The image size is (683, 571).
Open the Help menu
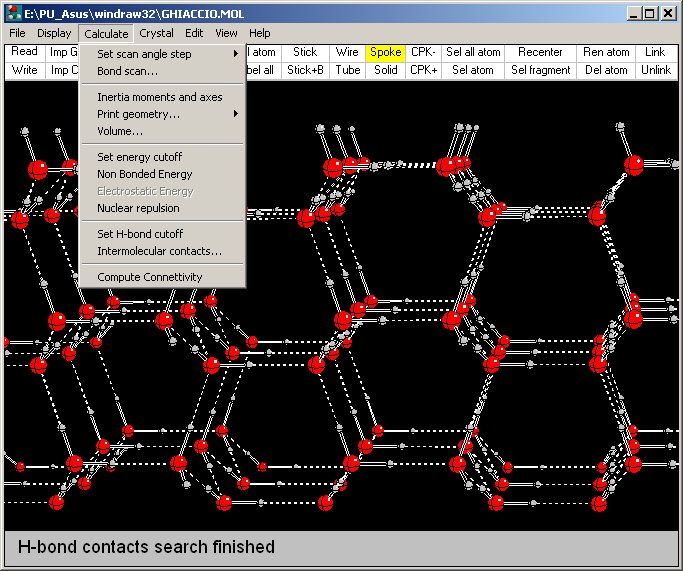260,33
